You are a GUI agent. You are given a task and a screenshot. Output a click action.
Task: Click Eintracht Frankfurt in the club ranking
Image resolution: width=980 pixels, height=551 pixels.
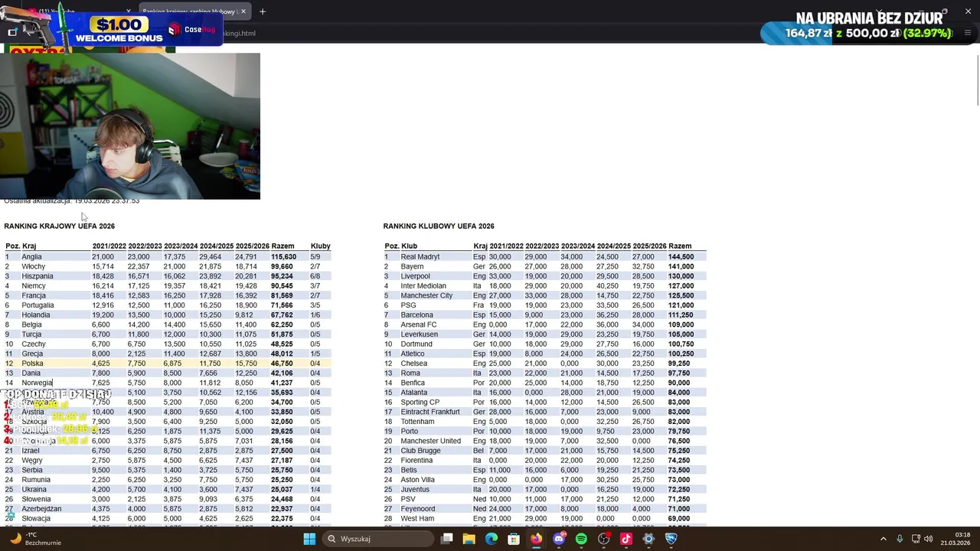click(x=430, y=412)
